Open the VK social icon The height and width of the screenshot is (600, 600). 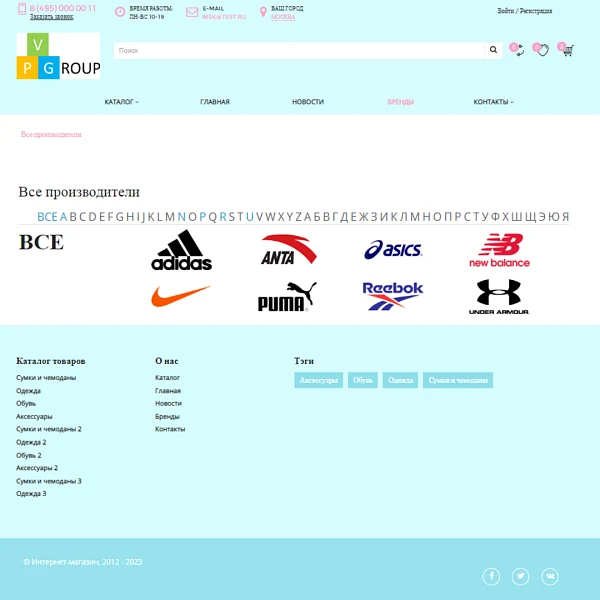550,576
